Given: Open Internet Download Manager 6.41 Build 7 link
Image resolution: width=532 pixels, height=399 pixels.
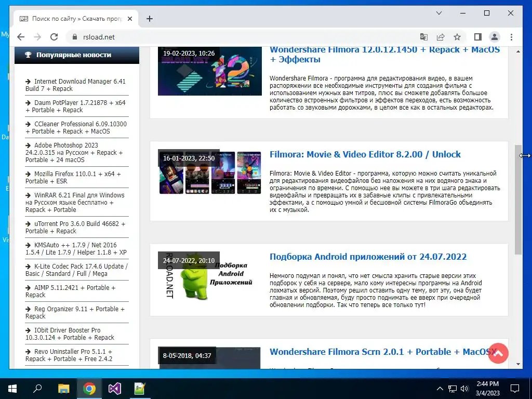Looking at the screenshot, I should 75,85.
